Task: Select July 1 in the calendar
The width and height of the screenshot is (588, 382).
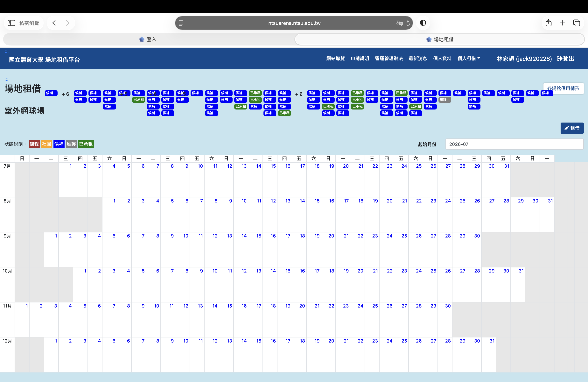Action: click(70, 166)
